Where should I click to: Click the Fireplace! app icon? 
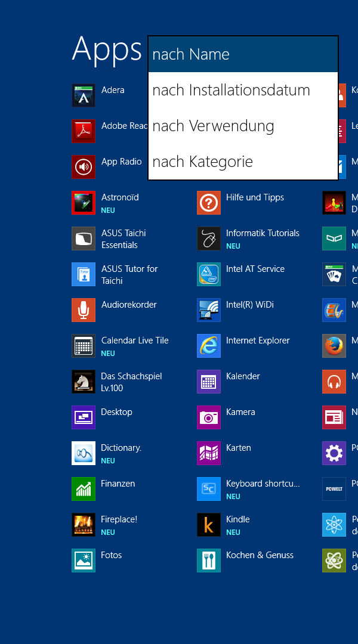point(84,525)
